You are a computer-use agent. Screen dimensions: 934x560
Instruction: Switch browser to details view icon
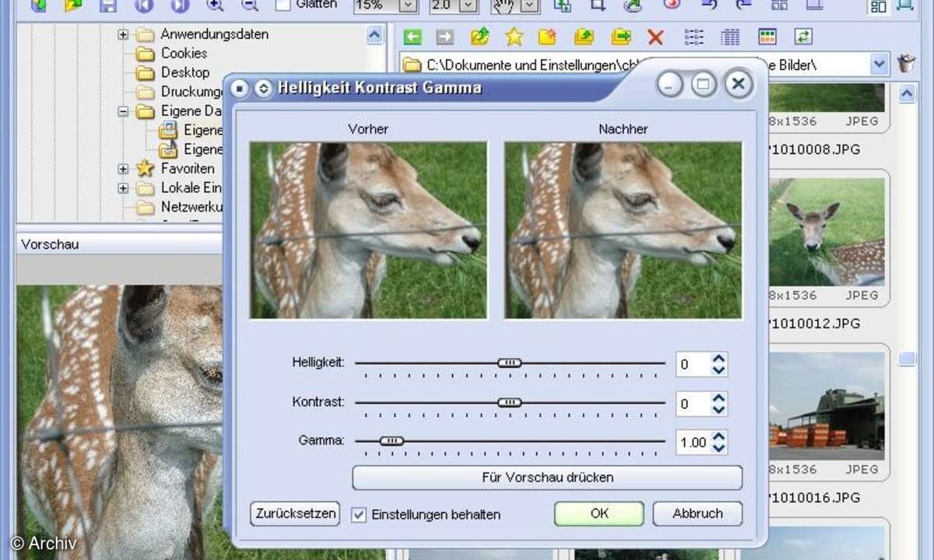click(x=730, y=37)
